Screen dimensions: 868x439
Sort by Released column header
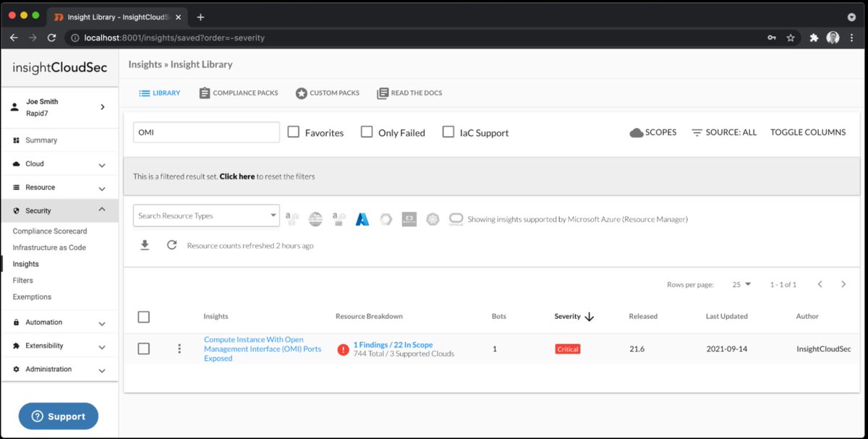(643, 317)
